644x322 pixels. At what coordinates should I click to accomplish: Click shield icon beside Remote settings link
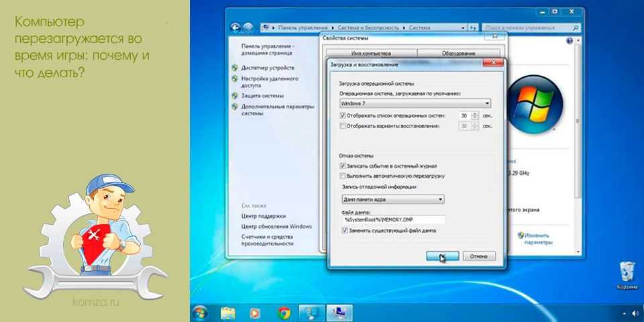235,78
